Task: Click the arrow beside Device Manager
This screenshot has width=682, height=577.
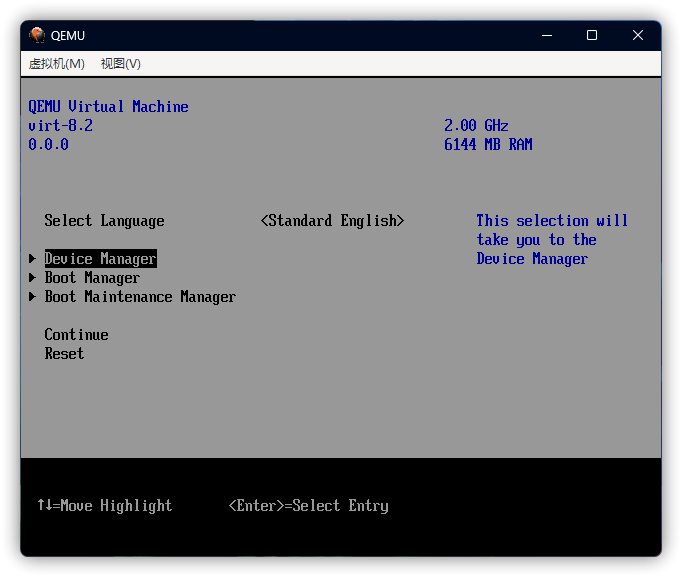Action: coord(33,259)
